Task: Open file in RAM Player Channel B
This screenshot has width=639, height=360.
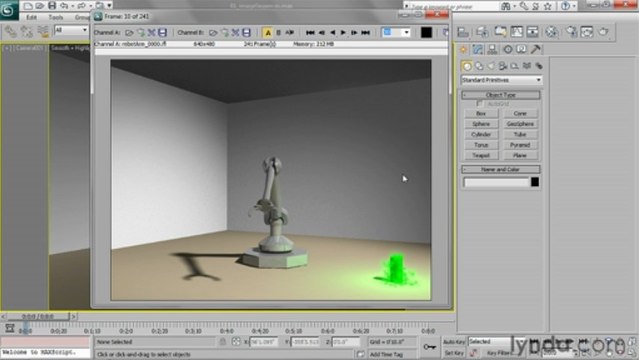Action: click(x=213, y=32)
